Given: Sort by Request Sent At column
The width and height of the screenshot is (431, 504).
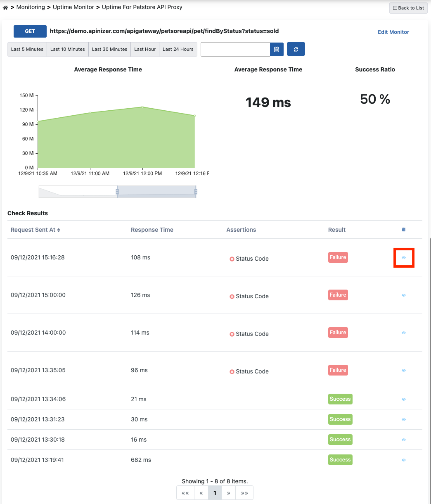Looking at the screenshot, I should (36, 230).
